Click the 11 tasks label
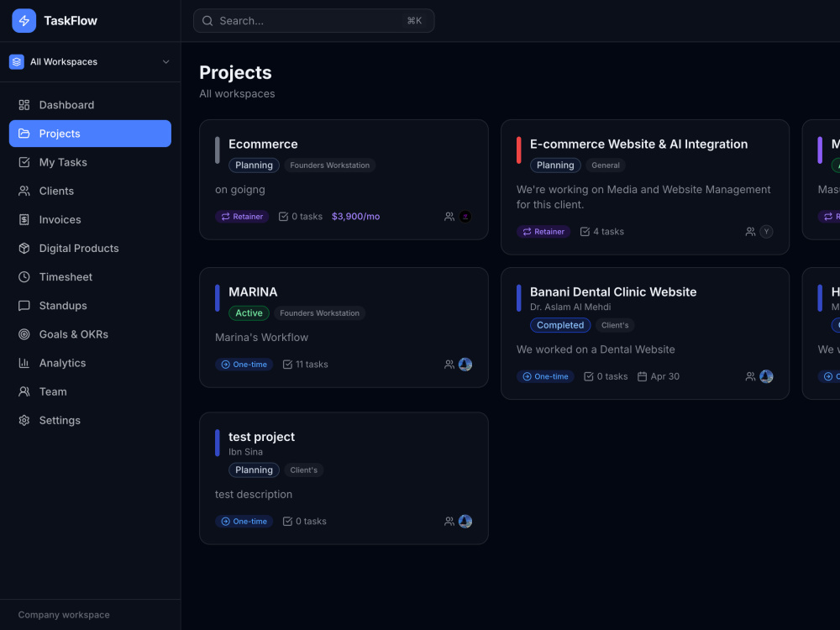Image resolution: width=840 pixels, height=630 pixels. [x=312, y=365]
